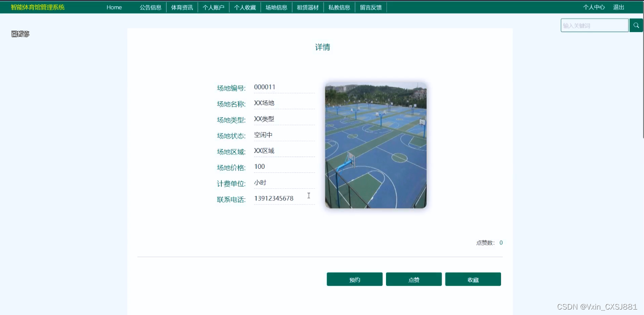
Task: Click the 退出 logout link
Action: [x=619, y=7]
